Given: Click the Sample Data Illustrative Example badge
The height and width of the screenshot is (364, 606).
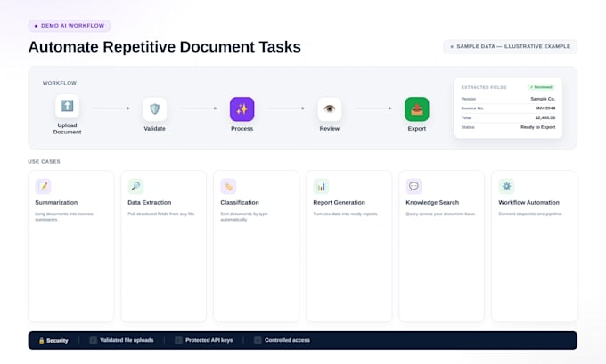Looking at the screenshot, I should (x=510, y=46).
